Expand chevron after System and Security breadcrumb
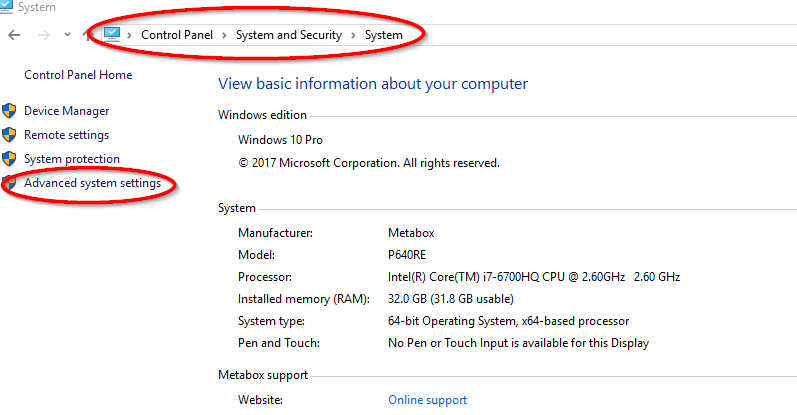 pyautogui.click(x=353, y=35)
